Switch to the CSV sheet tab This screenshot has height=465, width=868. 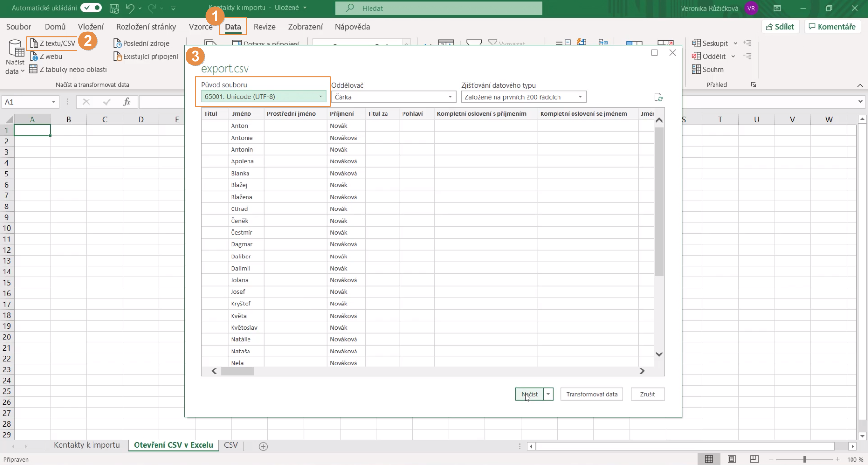(231, 445)
